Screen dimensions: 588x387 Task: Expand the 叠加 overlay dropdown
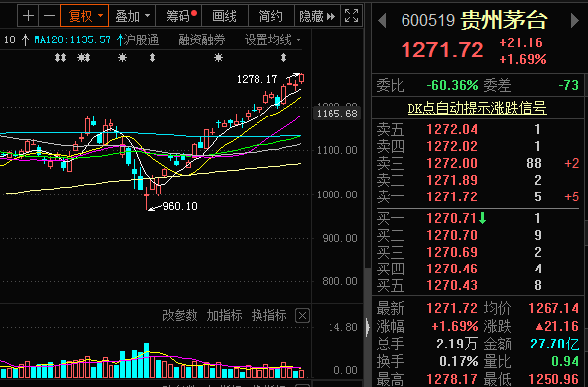[132, 16]
